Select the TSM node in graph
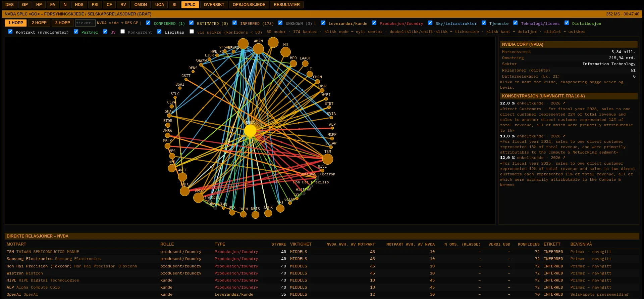The image size is (644, 299). [x=327, y=159]
